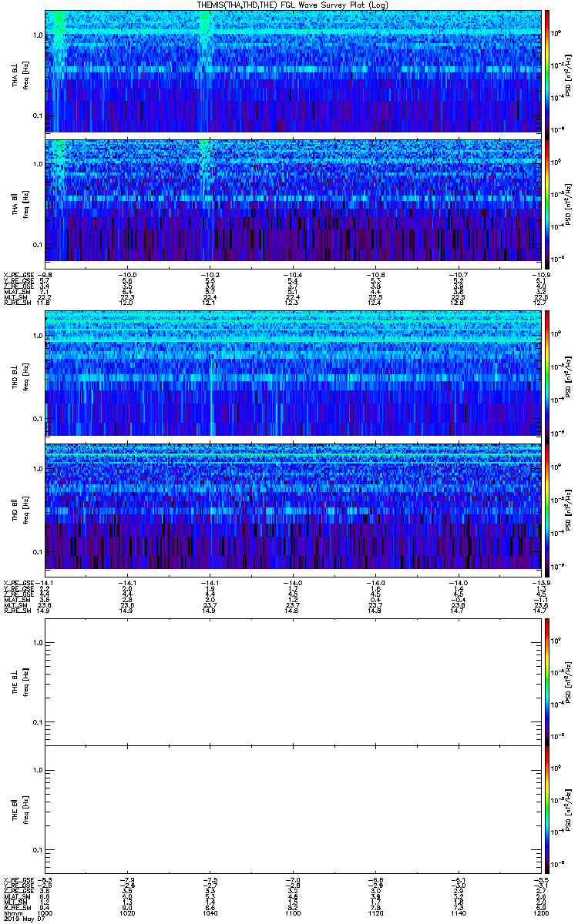Click the X_RE_GSE row label under the THA panels
The width and height of the screenshot is (578, 924).
pos(19,275)
